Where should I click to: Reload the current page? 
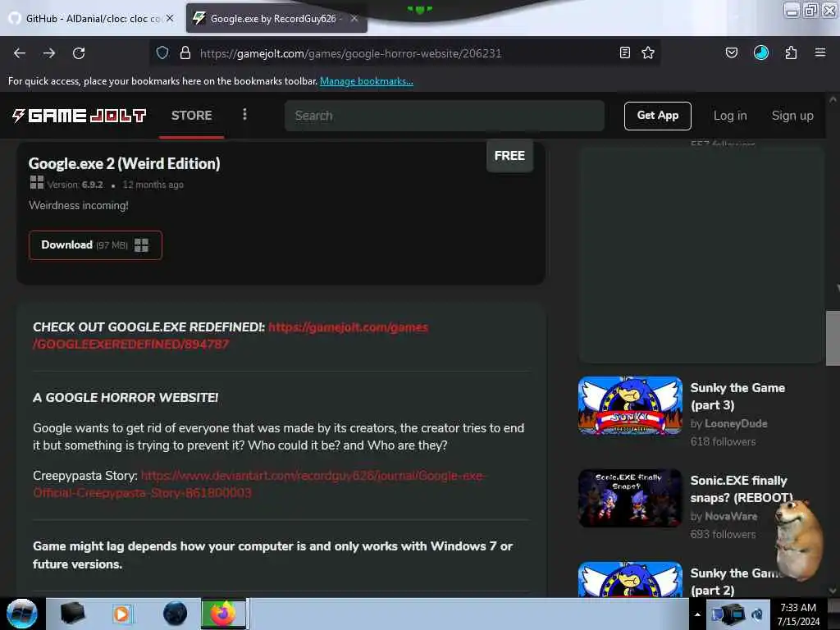click(x=79, y=53)
